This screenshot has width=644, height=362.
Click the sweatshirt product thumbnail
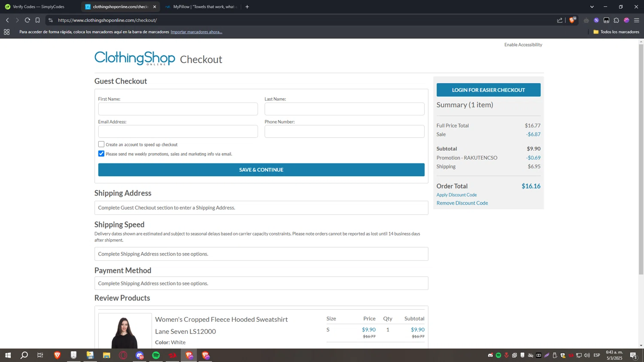point(125,331)
